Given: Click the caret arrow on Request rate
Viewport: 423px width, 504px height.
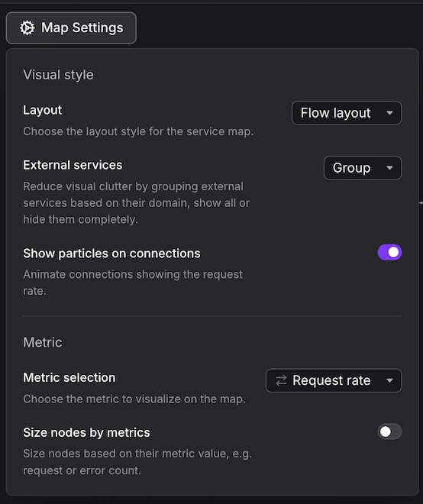Looking at the screenshot, I should (x=389, y=380).
